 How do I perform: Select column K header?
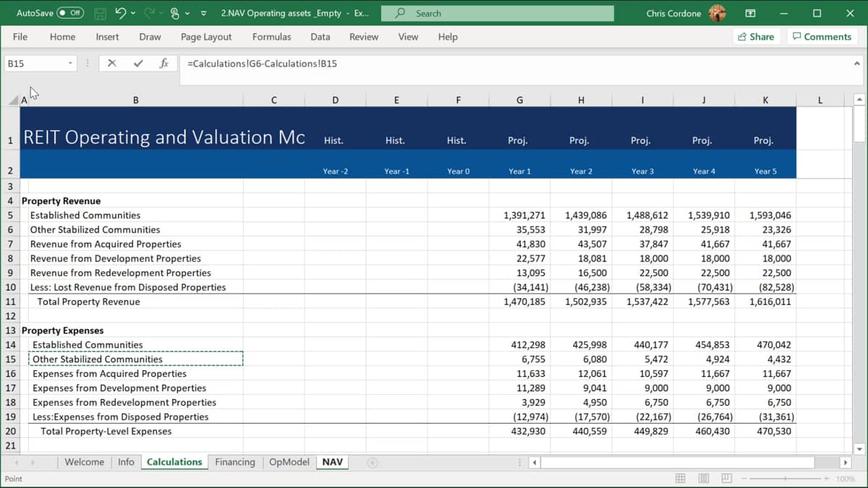pos(765,100)
